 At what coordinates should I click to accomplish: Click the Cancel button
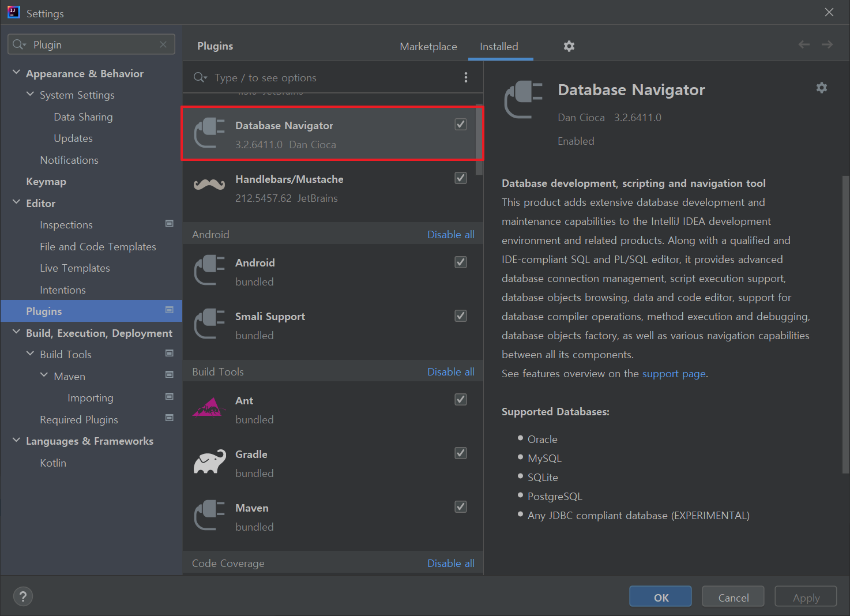pyautogui.click(x=733, y=597)
